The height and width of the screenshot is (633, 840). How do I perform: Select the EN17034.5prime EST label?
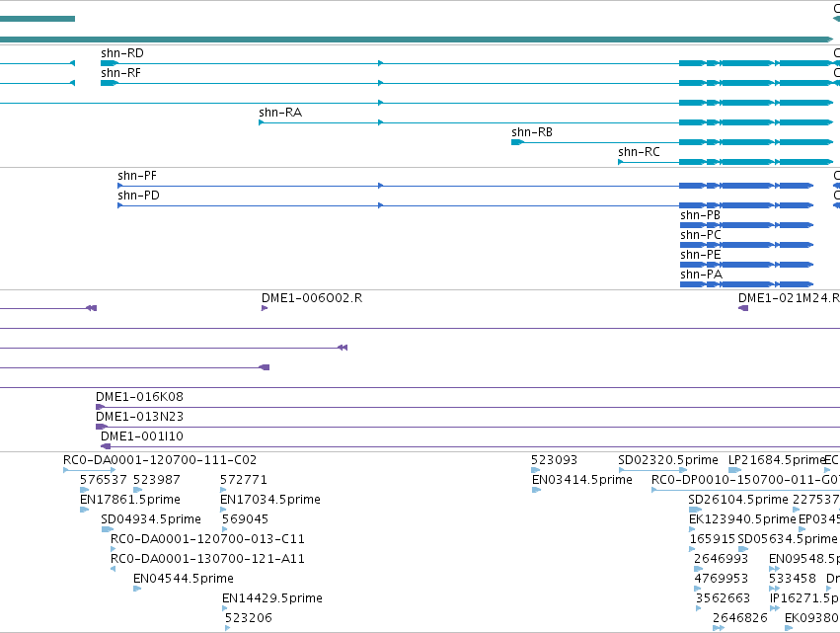point(270,500)
